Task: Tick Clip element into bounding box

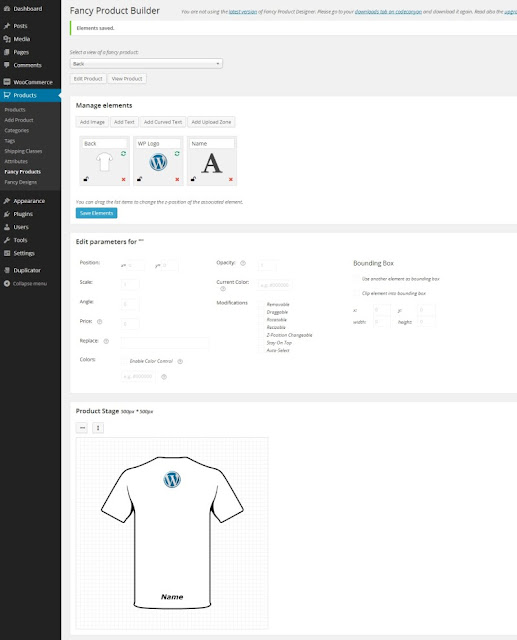Action: click(x=357, y=293)
